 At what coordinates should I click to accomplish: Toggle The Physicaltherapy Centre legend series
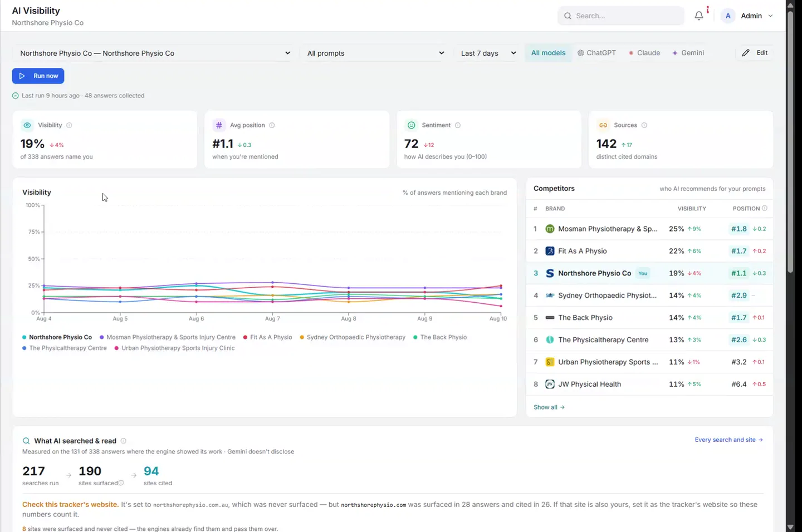pos(65,348)
